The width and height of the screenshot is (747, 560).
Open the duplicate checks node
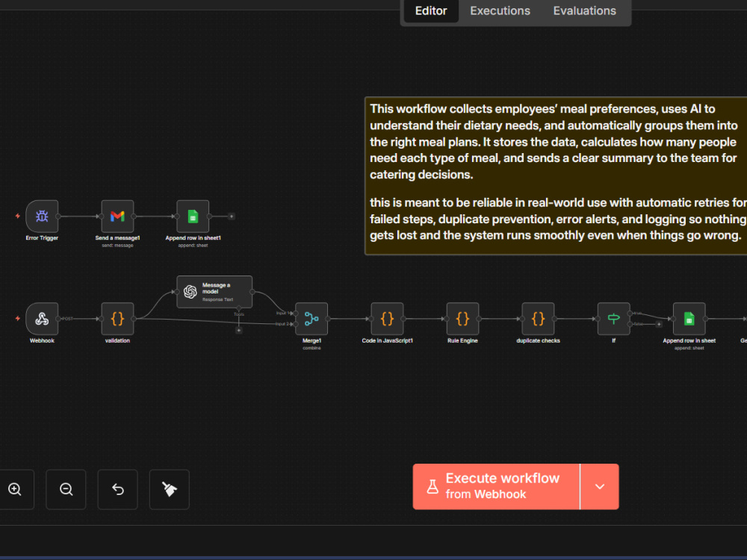point(538,319)
